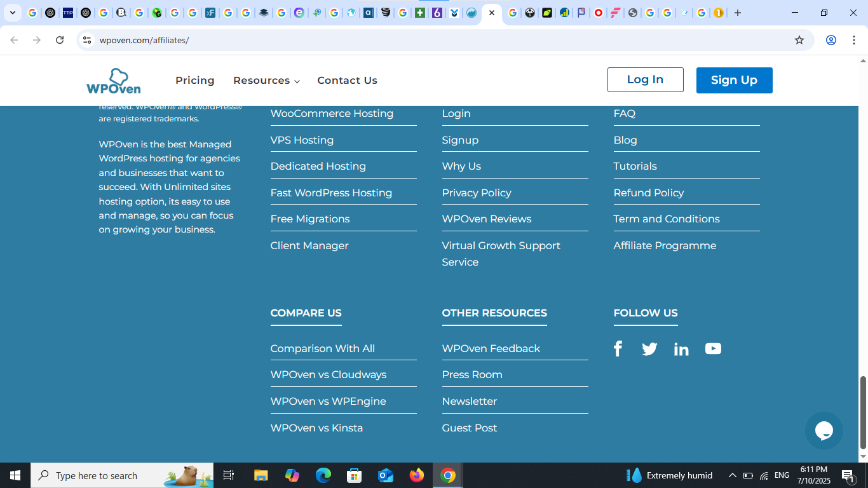The height and width of the screenshot is (488, 868).
Task: Open Free Migrations link
Action: click(x=310, y=219)
